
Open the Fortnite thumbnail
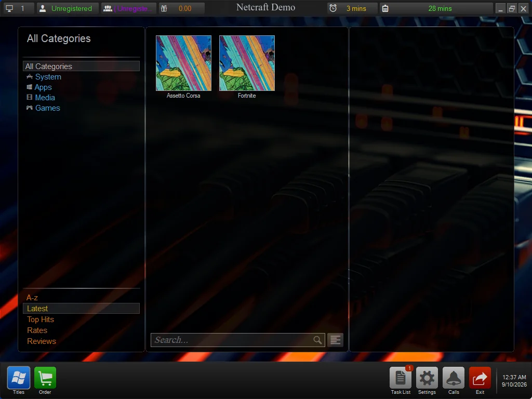point(247,63)
